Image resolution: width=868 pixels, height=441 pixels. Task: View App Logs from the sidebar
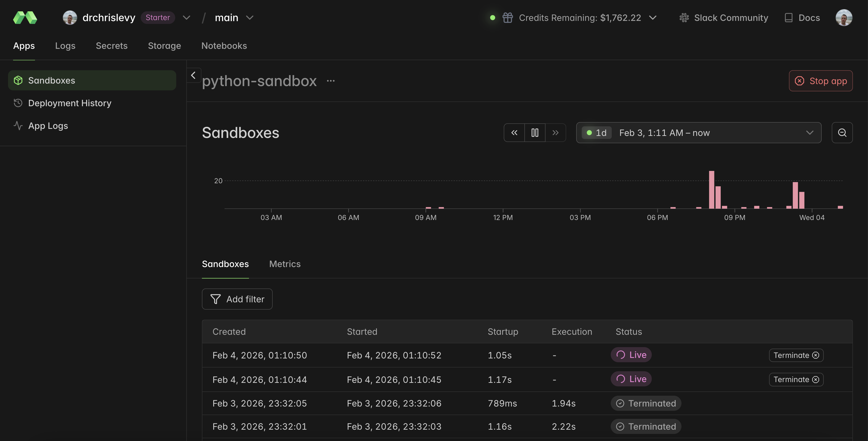(48, 125)
